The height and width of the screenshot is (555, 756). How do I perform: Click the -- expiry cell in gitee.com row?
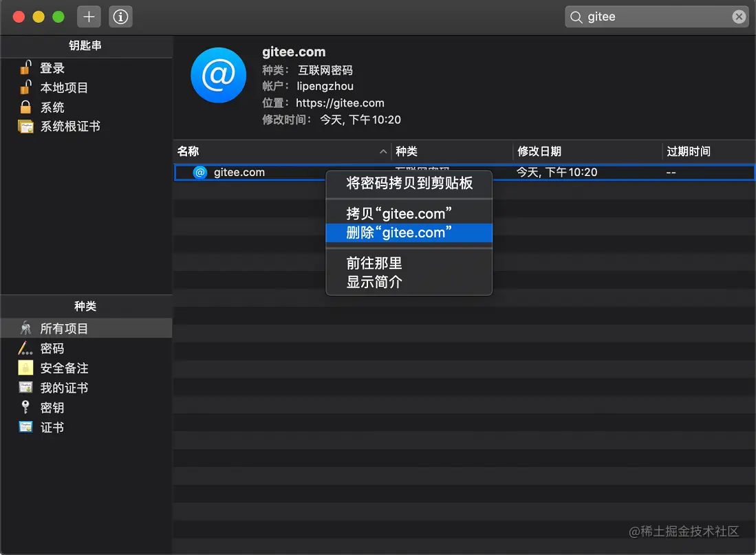click(x=671, y=172)
